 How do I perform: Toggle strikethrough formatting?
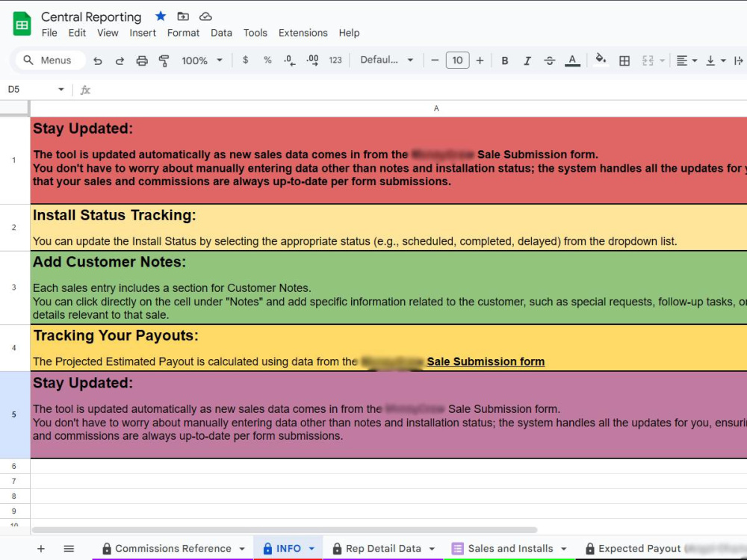[x=549, y=60]
